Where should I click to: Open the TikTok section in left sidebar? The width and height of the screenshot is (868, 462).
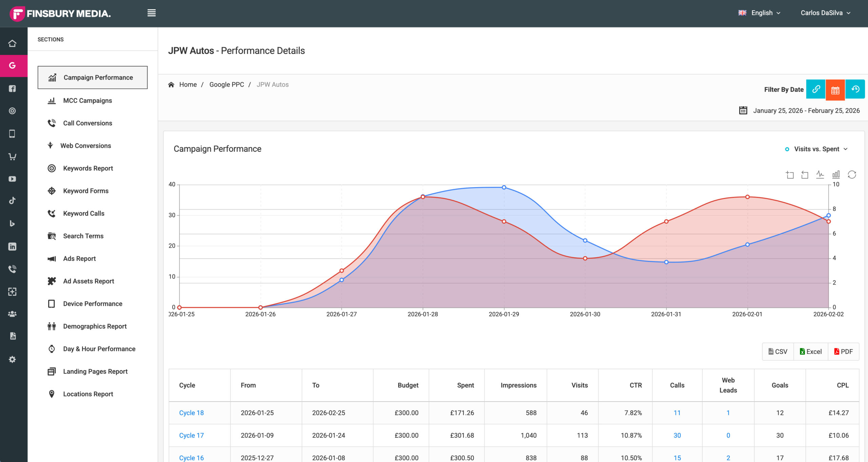pyautogui.click(x=13, y=201)
